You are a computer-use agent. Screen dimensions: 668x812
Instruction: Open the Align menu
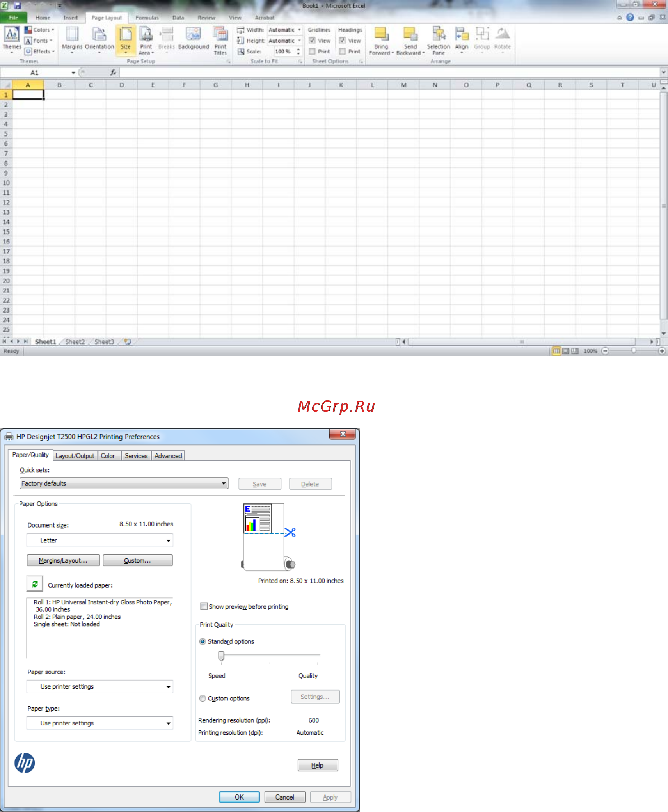coord(462,40)
